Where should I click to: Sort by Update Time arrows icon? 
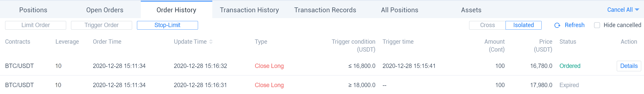(211, 42)
